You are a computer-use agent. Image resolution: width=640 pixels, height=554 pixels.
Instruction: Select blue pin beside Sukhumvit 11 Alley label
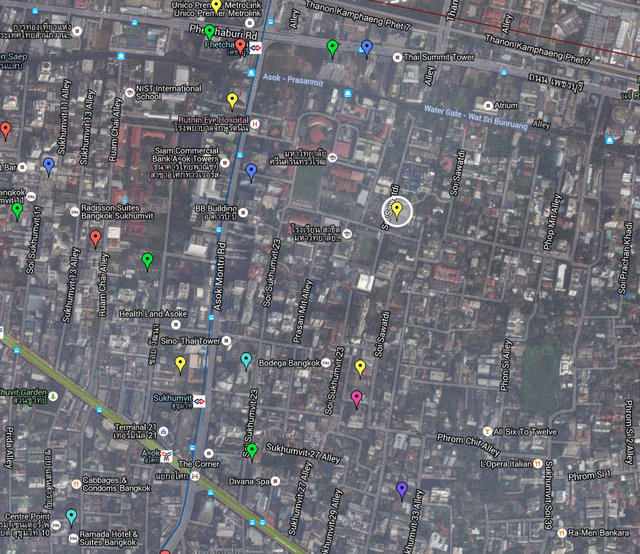(49, 167)
